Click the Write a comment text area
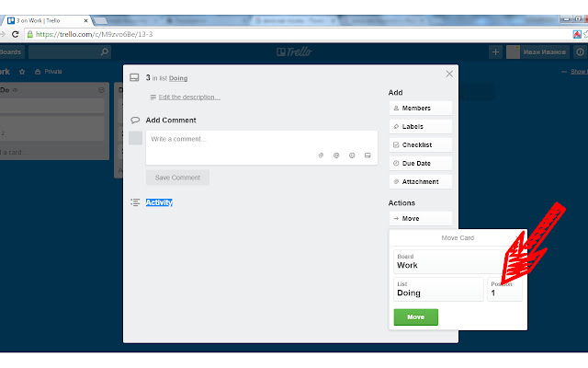 (x=262, y=147)
